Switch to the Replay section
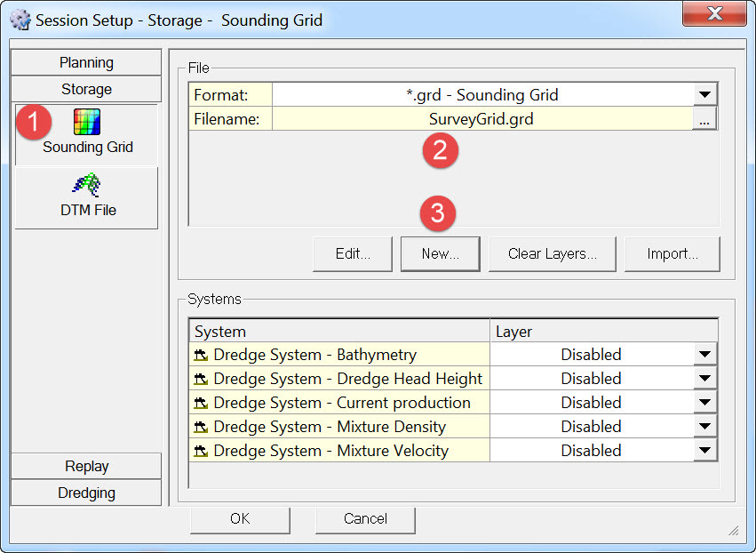This screenshot has height=553, width=756. click(x=86, y=466)
